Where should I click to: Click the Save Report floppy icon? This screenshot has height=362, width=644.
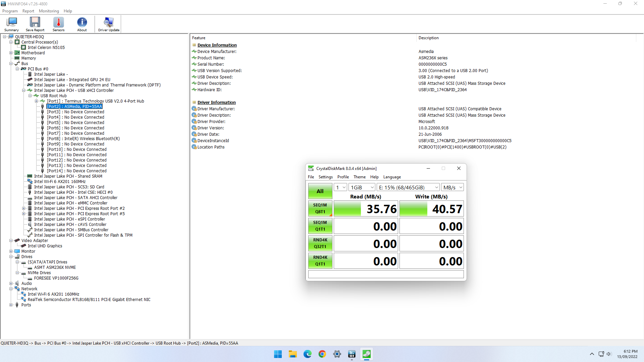point(35,24)
